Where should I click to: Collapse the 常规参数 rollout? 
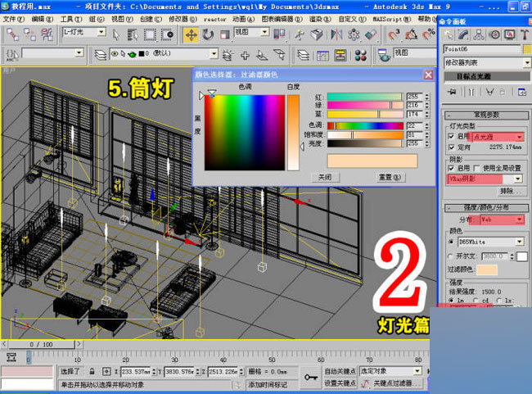486,115
